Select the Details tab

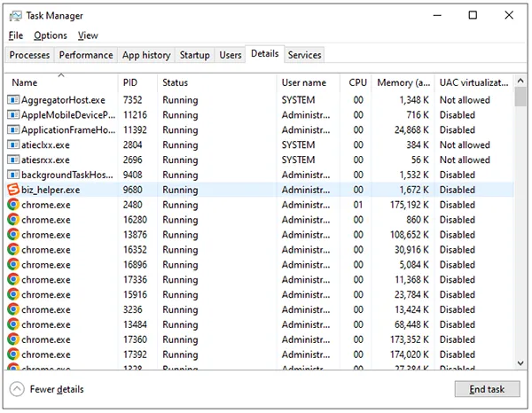(264, 53)
